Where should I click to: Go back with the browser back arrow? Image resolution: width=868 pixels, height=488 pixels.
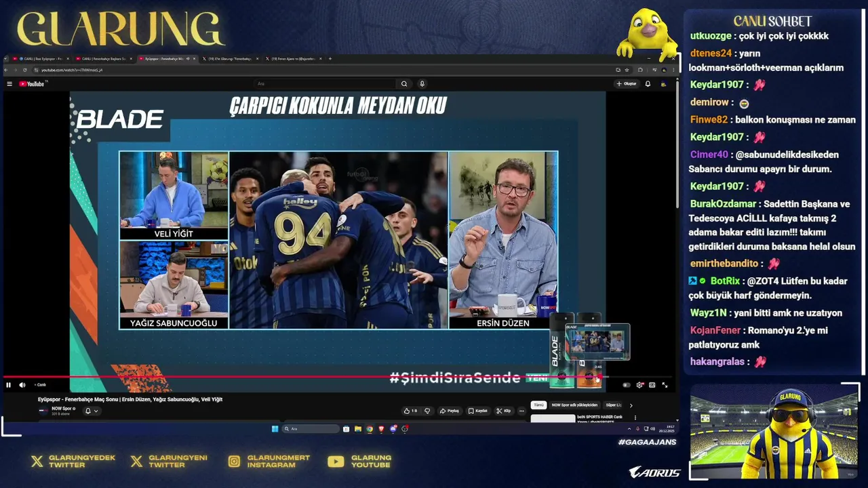6,70
